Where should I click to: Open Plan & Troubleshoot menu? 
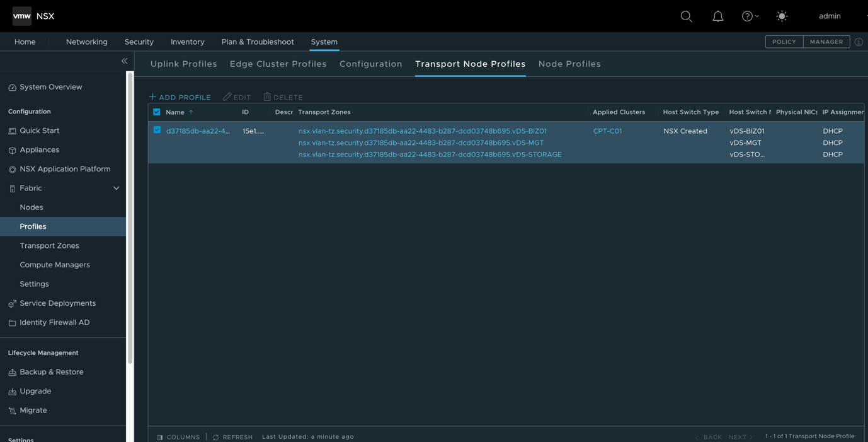pos(258,42)
